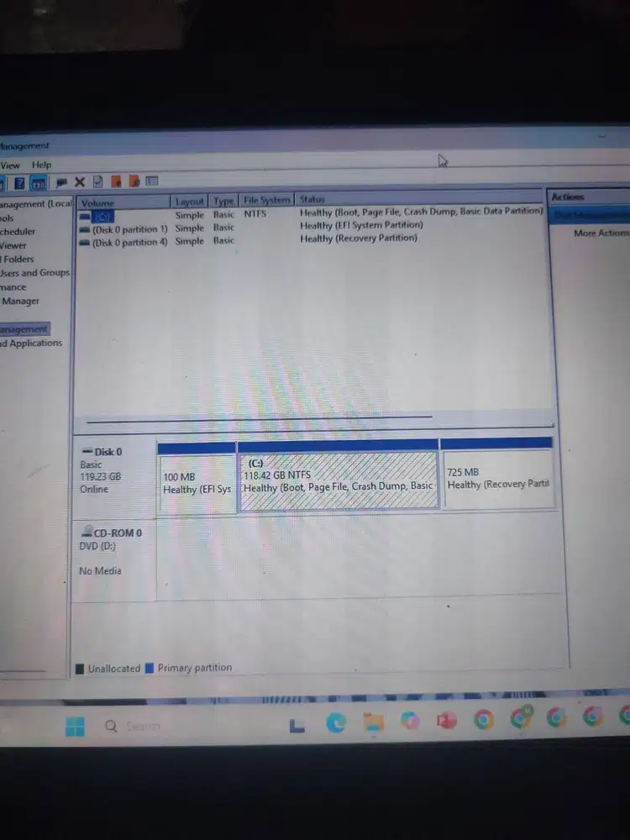Select the Device Manager tree item
This screenshot has width=630, height=840.
point(20,301)
